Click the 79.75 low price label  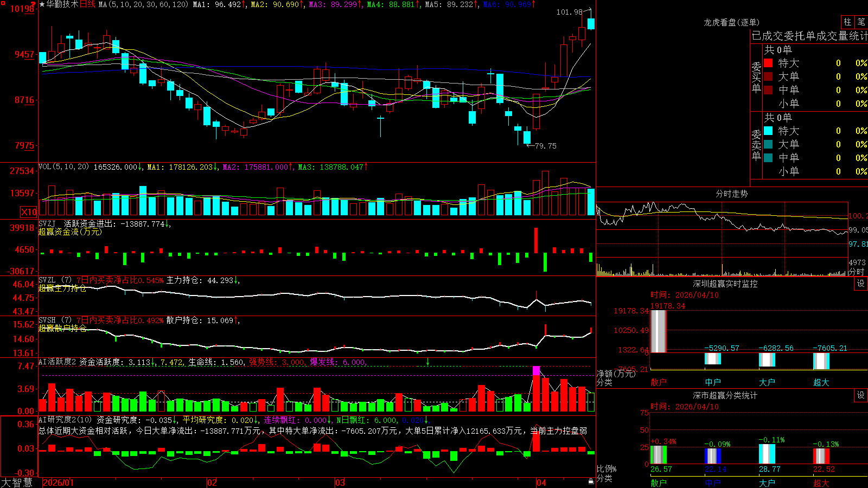coord(545,146)
